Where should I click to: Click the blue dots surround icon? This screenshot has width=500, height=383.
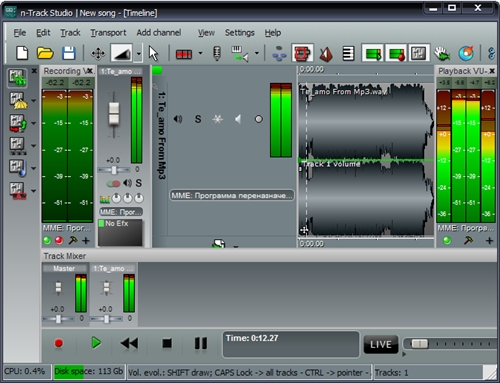tap(279, 53)
